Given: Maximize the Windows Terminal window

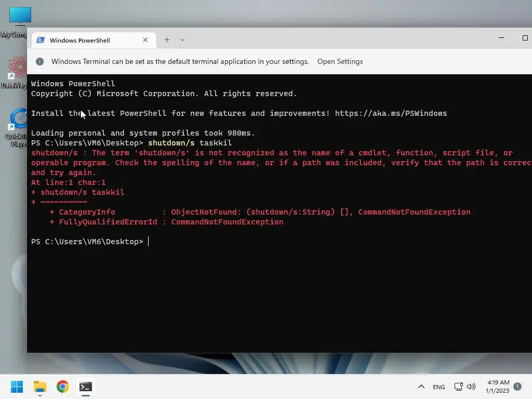Looking at the screenshot, I should pyautogui.click(x=525, y=38).
